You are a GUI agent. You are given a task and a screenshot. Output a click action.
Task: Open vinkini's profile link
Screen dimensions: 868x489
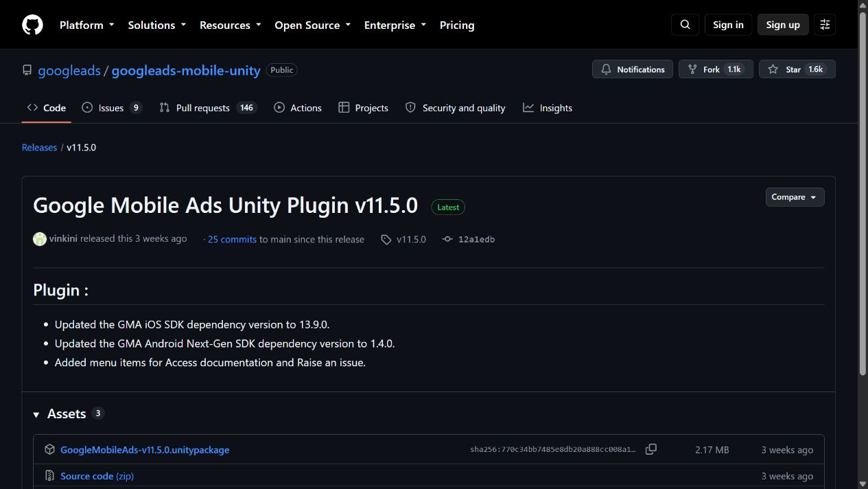click(x=63, y=238)
